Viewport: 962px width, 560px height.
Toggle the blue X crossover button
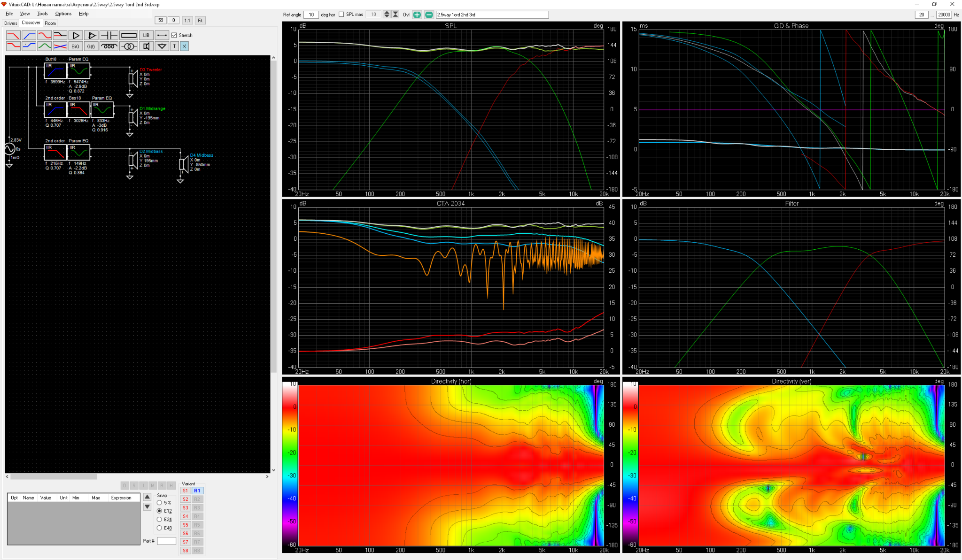pos(184,46)
